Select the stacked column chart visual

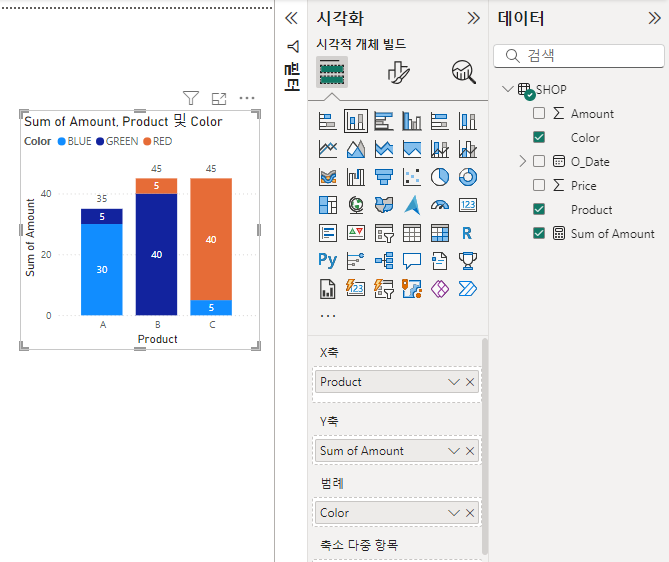click(356, 121)
